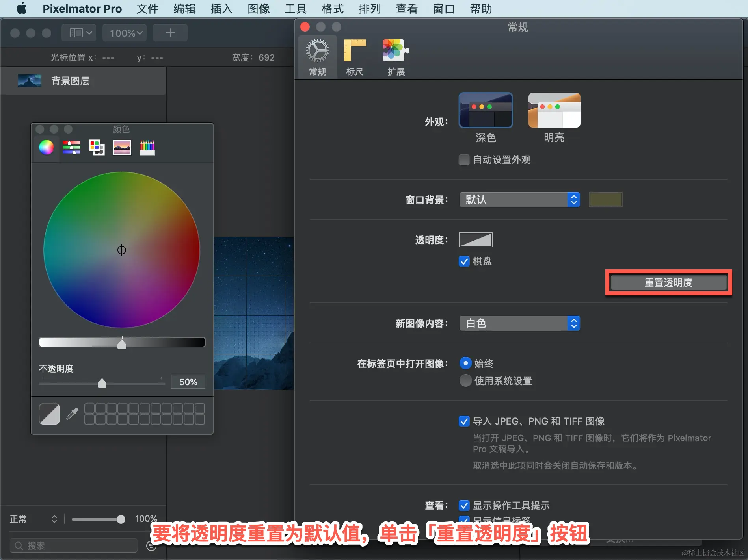This screenshot has width=748, height=560.
Task: Open the 新图像内容 dropdown set to 白色
Action: tap(519, 323)
